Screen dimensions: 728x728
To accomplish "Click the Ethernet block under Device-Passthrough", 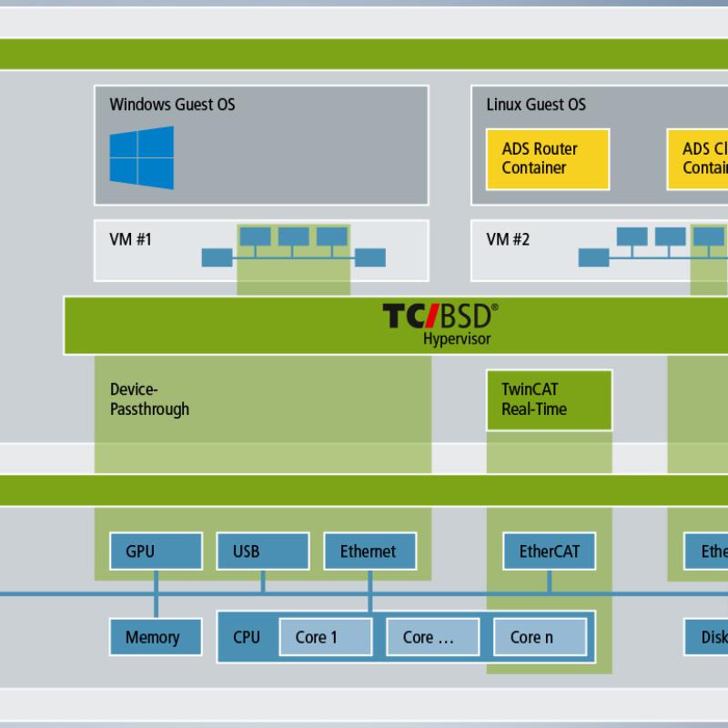I will (370, 551).
